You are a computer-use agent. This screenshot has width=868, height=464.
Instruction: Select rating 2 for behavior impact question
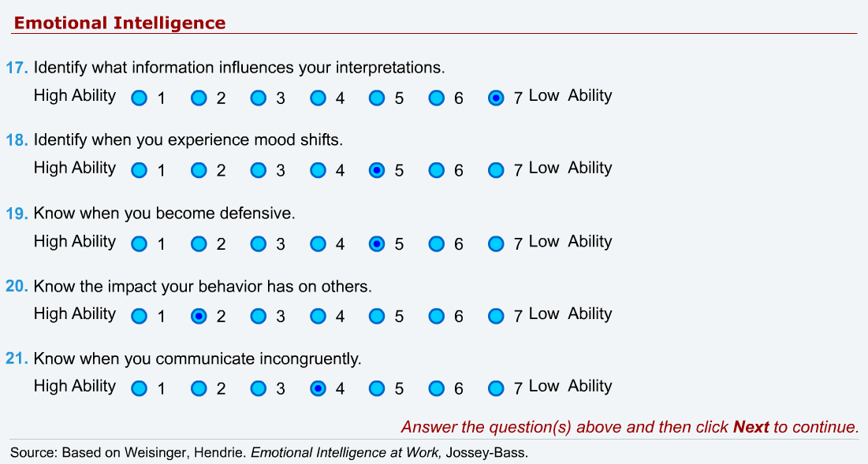199,316
